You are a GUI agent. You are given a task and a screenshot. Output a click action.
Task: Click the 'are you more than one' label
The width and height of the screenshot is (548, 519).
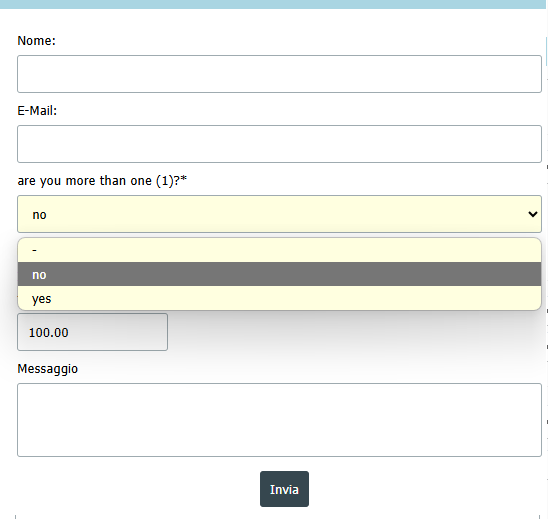[x=102, y=181]
